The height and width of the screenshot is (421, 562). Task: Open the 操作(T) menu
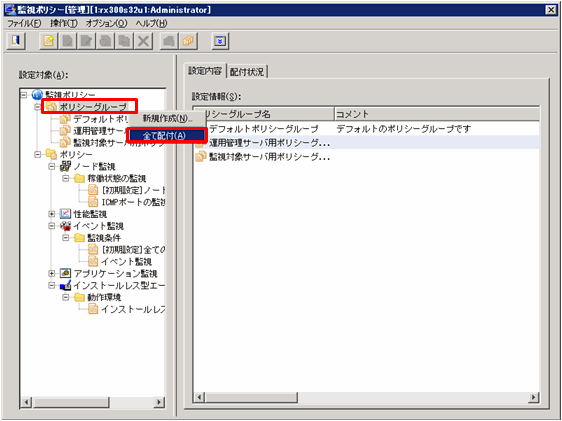tap(64, 23)
